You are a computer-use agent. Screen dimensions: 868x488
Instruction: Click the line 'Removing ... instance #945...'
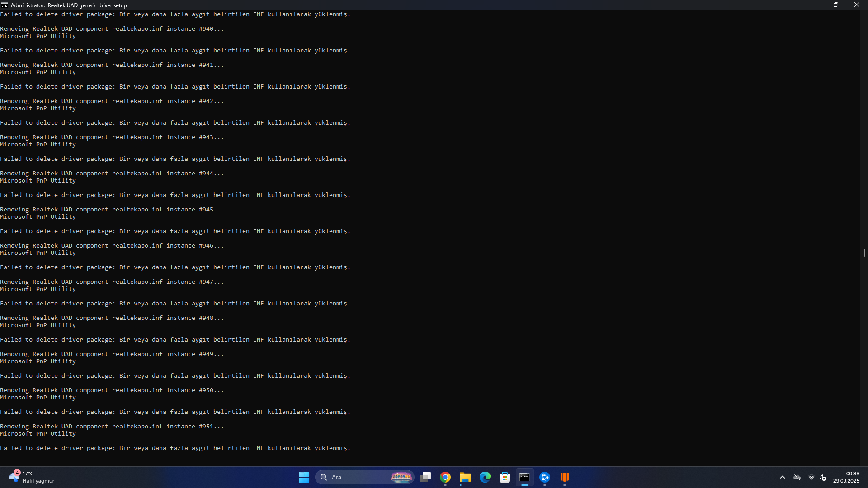(112, 209)
